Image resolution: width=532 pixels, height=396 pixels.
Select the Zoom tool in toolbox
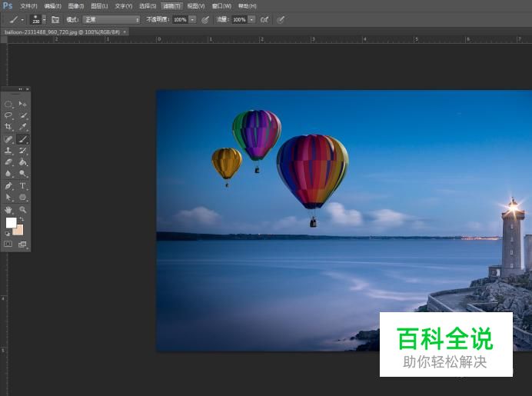click(23, 209)
